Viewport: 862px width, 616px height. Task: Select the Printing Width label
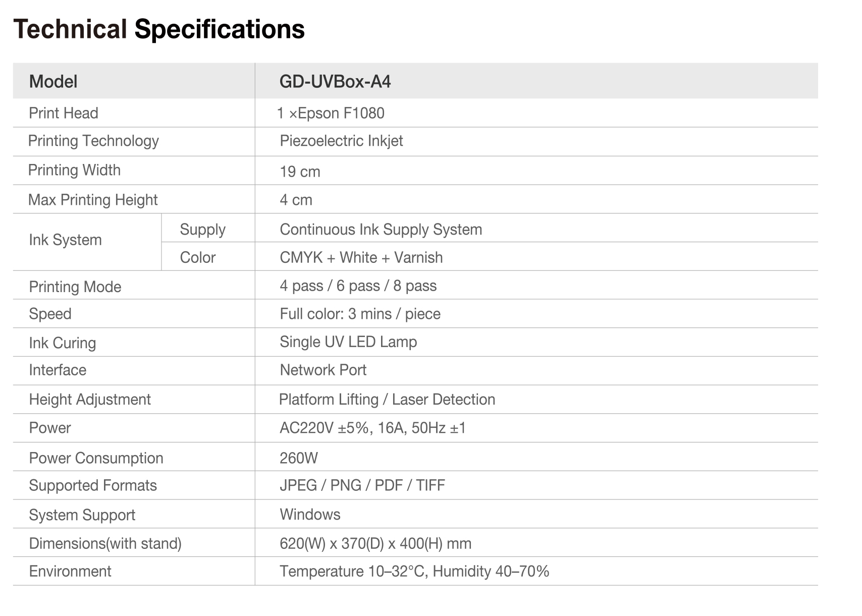[x=74, y=170]
